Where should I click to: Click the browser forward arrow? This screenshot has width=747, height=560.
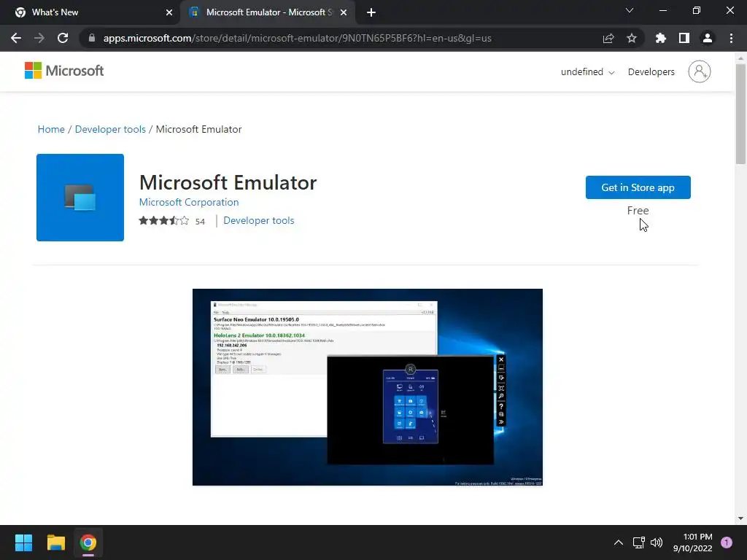(x=39, y=38)
